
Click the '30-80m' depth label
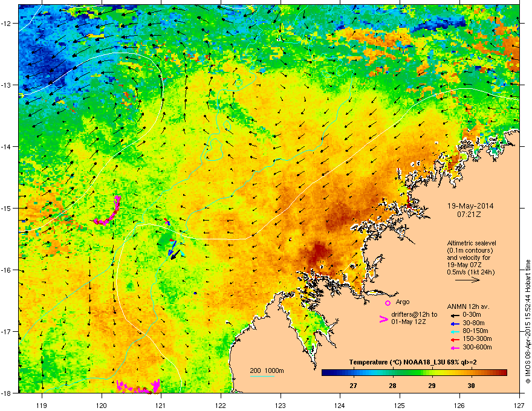pos(473,323)
